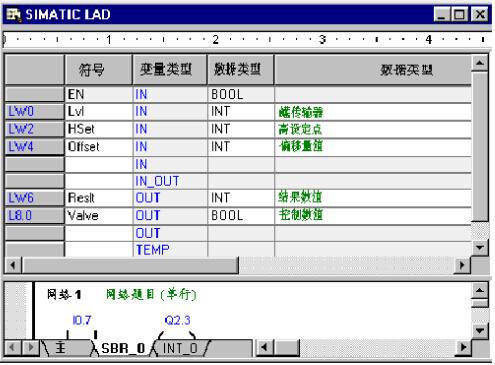The height and width of the screenshot is (365, 495).
Task: Click the 高设定点 comment in HSet row
Action: click(x=300, y=129)
